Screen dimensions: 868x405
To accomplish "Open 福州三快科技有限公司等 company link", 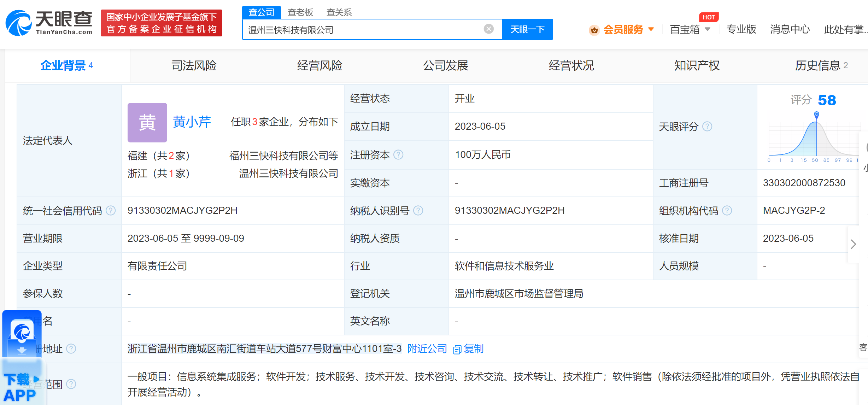I will [x=284, y=155].
